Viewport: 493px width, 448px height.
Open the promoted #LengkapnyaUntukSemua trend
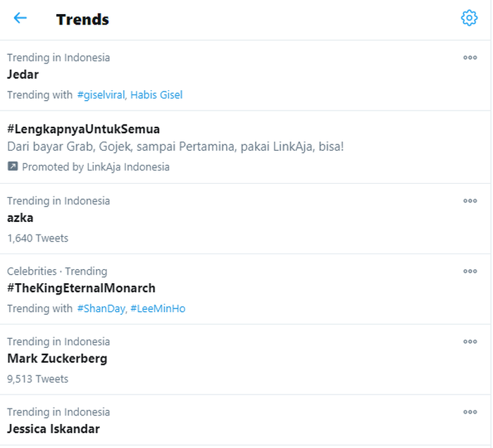[84, 129]
